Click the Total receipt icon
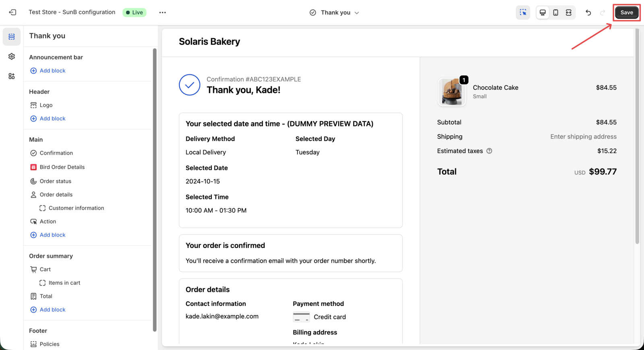Viewport: 644px width, 350px height. click(33, 296)
